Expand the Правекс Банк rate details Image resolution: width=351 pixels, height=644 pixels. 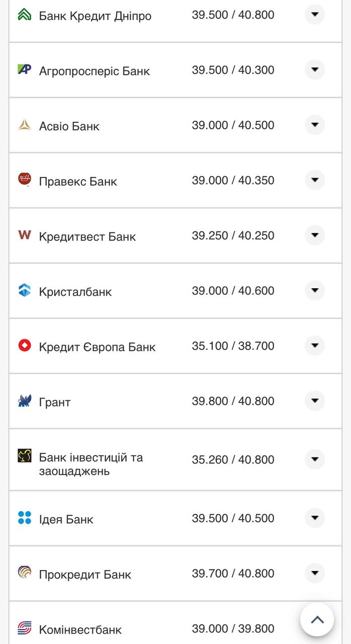[x=315, y=180]
